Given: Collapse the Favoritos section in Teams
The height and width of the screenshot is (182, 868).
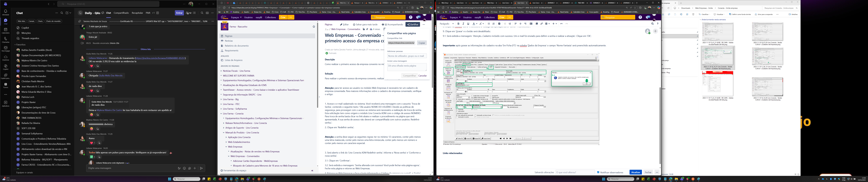Looking at the screenshot, I should (15, 45).
